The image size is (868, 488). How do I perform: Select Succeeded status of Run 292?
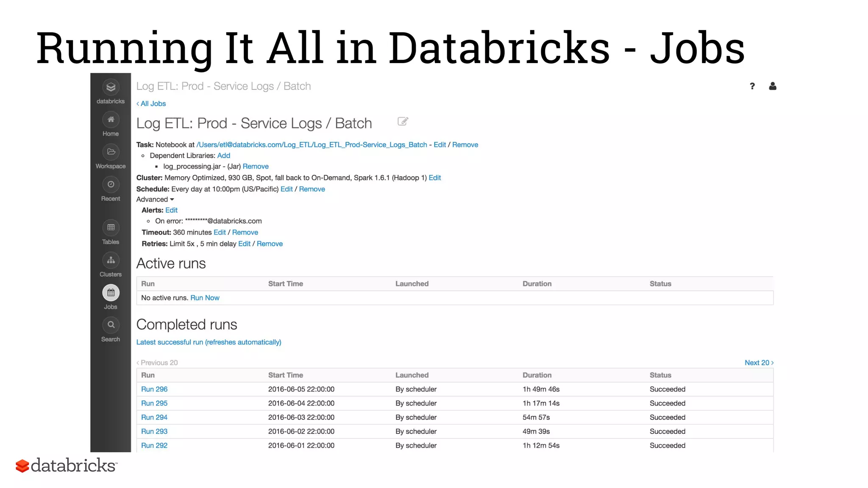pyautogui.click(x=668, y=446)
